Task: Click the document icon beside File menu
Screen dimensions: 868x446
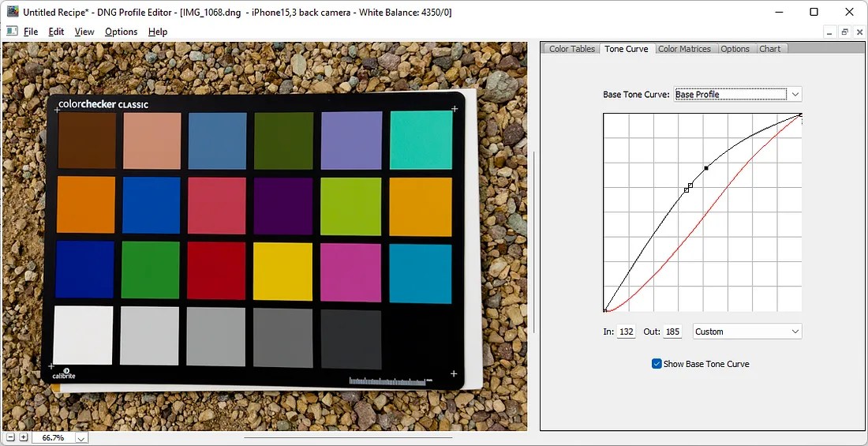Action: pyautogui.click(x=12, y=32)
